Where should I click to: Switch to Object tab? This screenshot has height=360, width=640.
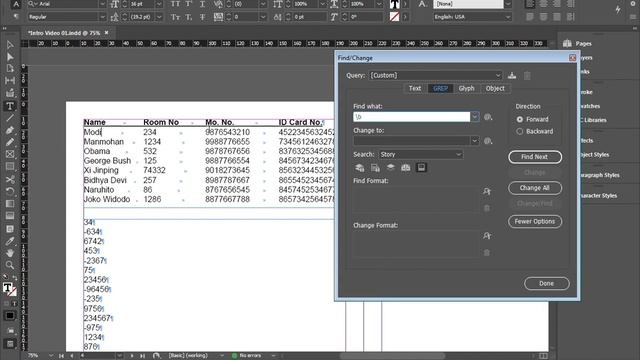click(495, 89)
